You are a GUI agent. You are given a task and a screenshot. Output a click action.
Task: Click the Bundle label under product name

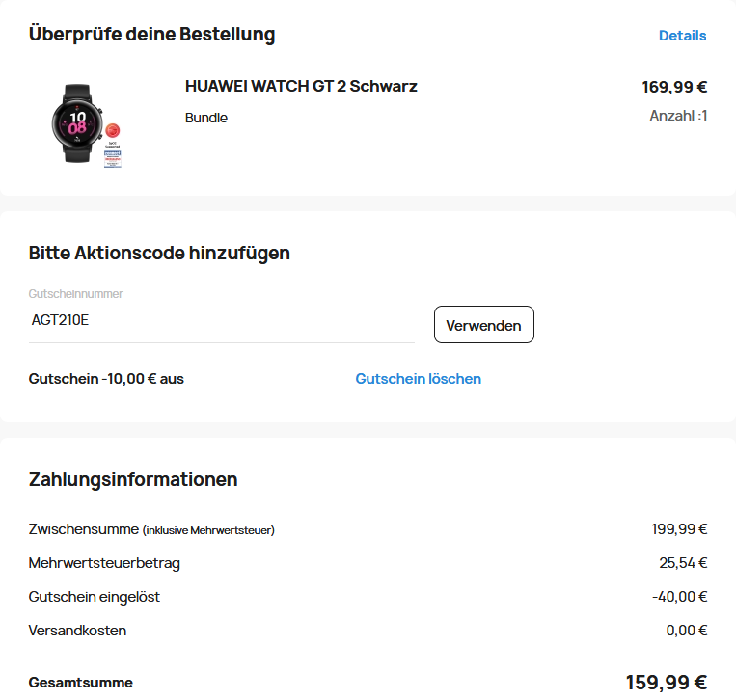coord(206,118)
